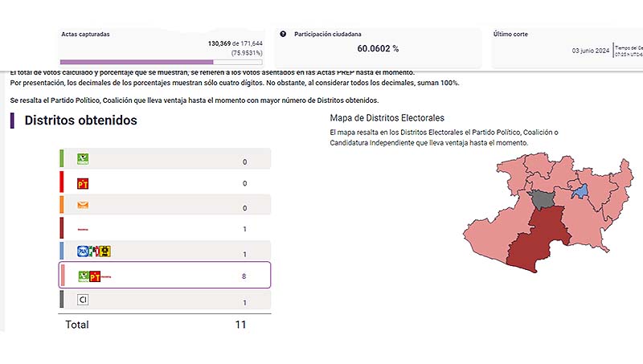Image resolution: width=643 pixels, height=364 pixels.
Task: Click the Actas capturadas progress bar
Action: pos(137,62)
